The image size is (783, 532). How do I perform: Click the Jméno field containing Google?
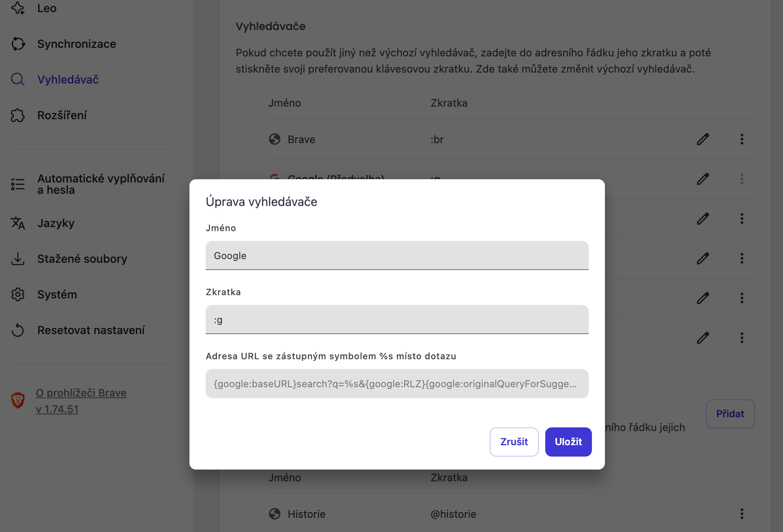[397, 255]
